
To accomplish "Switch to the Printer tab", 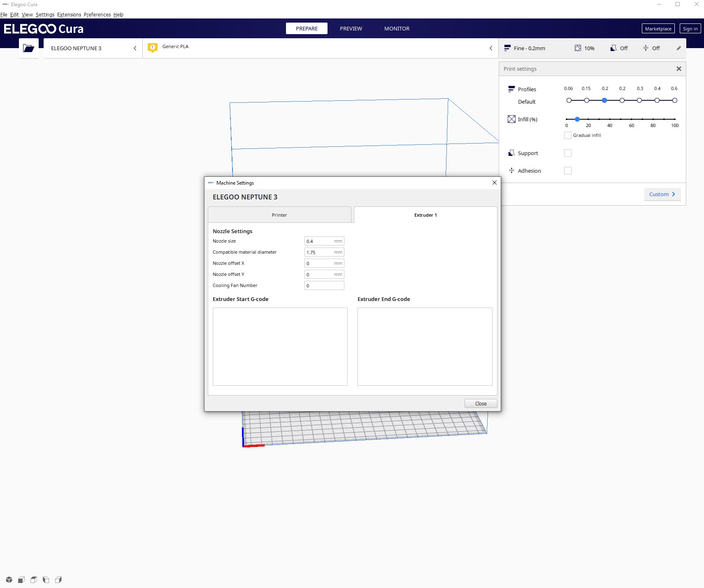I will coord(279,215).
